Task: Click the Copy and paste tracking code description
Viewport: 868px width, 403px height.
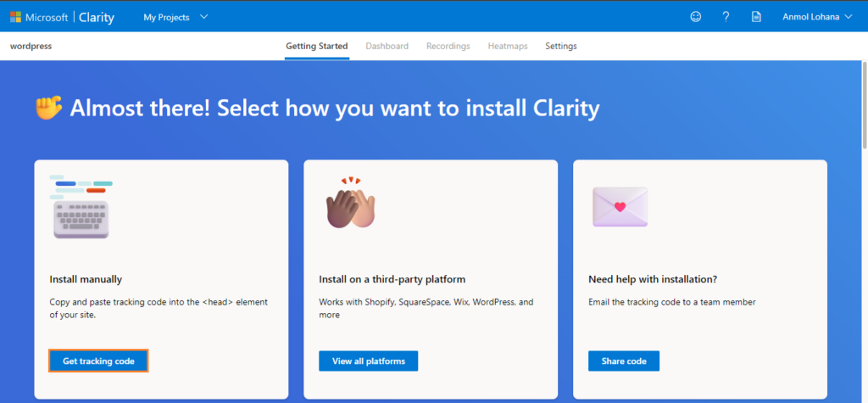Action: pyautogui.click(x=159, y=309)
